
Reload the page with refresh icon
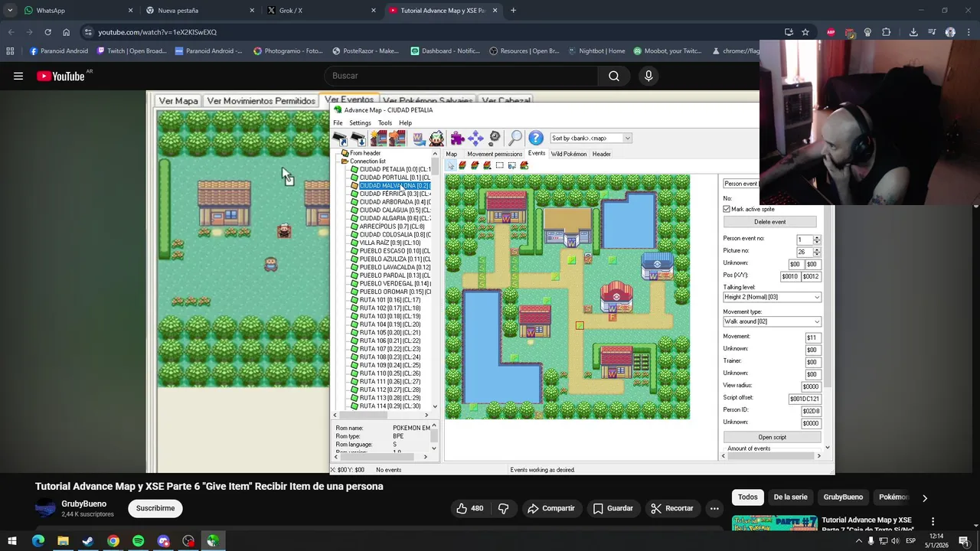point(47,32)
